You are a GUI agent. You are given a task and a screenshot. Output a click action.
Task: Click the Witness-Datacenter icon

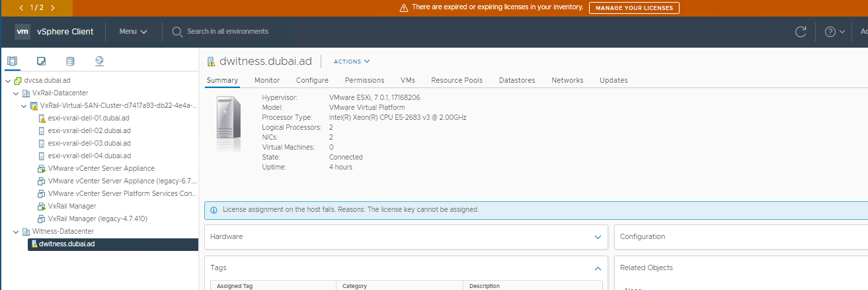point(26,232)
